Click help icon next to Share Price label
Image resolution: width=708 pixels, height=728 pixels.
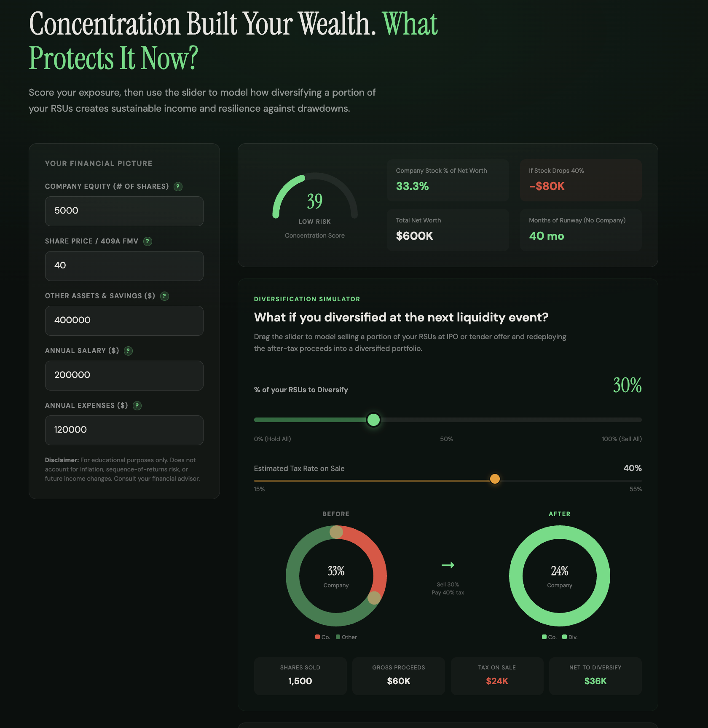[x=147, y=241]
